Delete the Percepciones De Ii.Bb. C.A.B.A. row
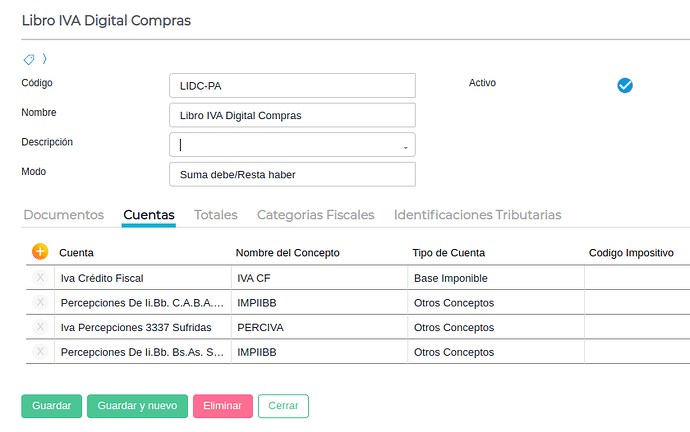 [x=40, y=302]
